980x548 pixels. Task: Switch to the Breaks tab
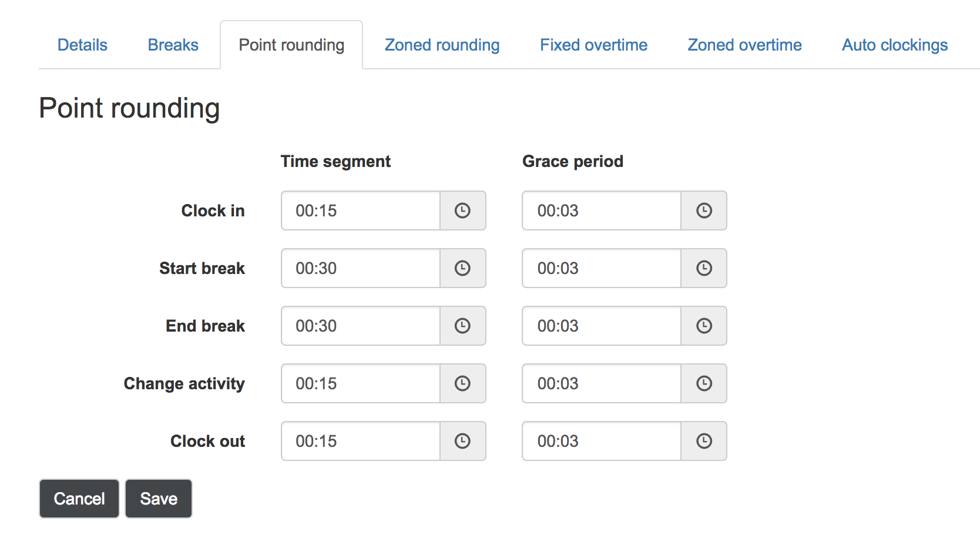pos(172,45)
